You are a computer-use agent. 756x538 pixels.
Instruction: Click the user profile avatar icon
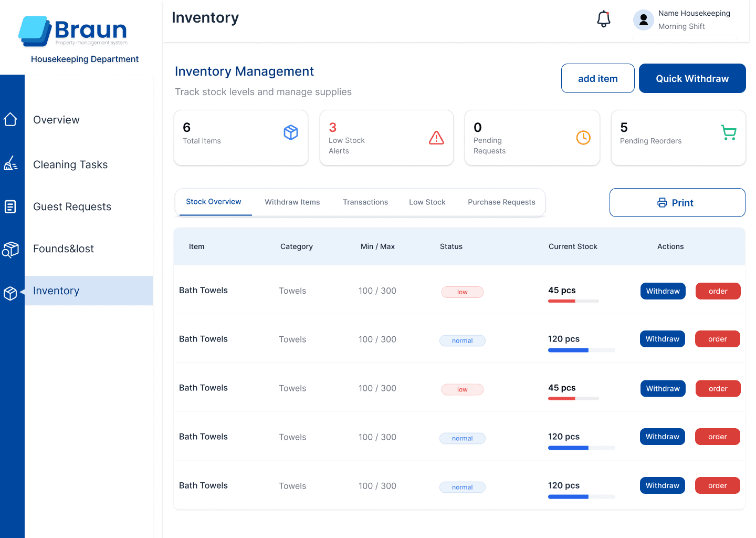[x=643, y=20]
